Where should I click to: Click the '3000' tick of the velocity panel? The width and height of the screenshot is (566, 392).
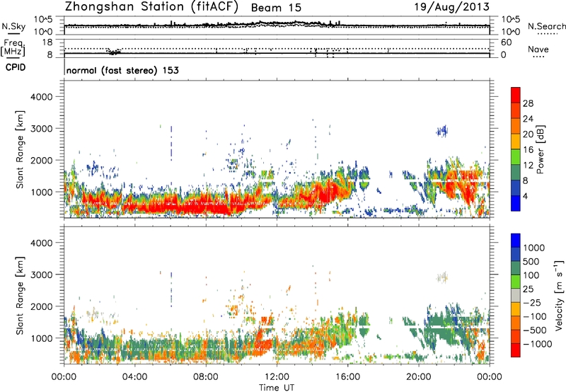[x=42, y=275]
